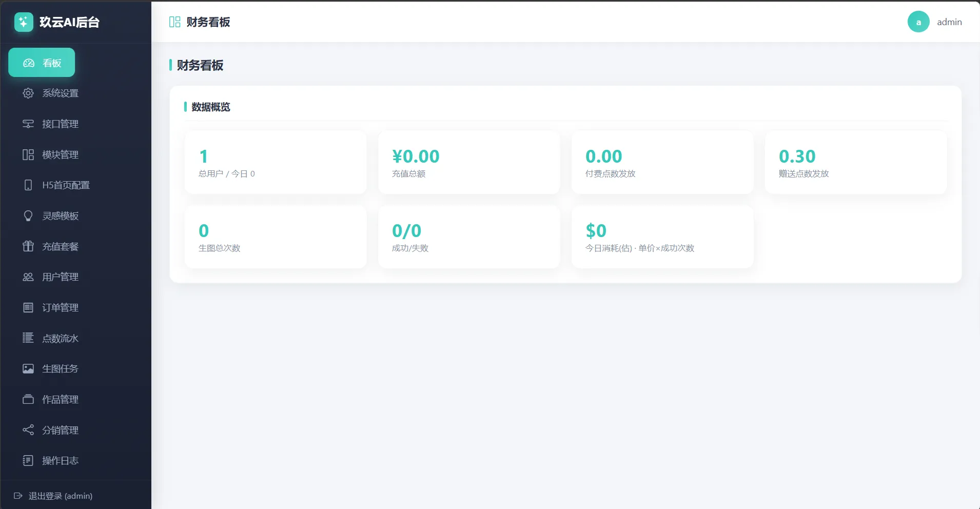
Task: Open 系统设置 in the sidebar
Action: click(x=60, y=93)
